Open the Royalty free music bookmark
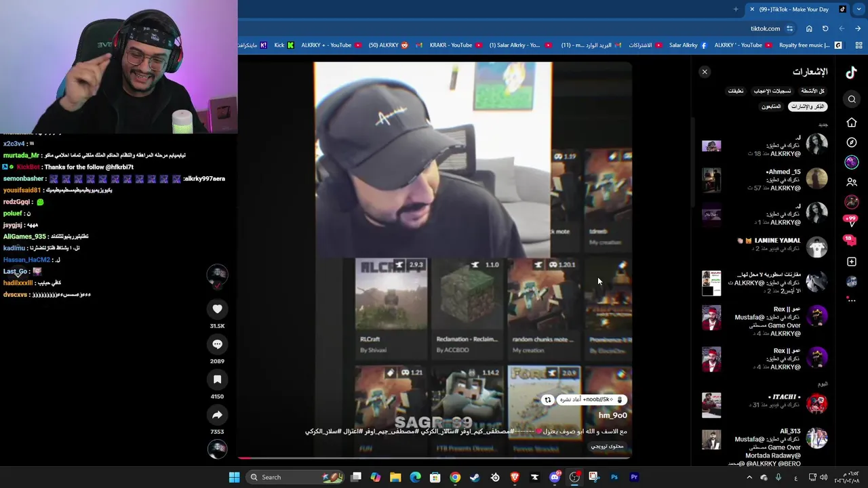Image resolution: width=868 pixels, height=488 pixels. pyautogui.click(x=810, y=45)
